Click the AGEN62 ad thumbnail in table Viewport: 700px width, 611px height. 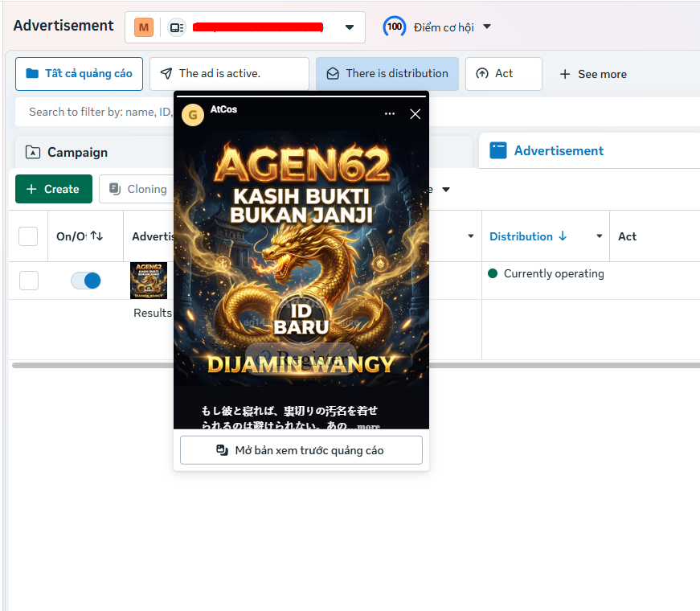point(149,281)
